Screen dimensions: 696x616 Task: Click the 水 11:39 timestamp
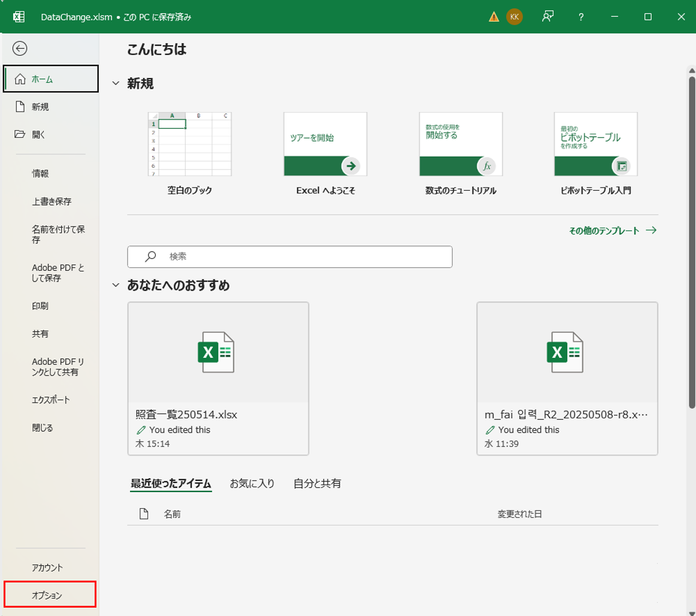tap(501, 443)
